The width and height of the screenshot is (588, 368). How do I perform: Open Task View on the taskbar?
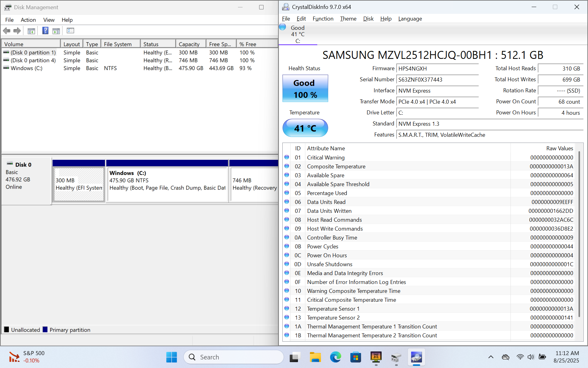pyautogui.click(x=294, y=357)
